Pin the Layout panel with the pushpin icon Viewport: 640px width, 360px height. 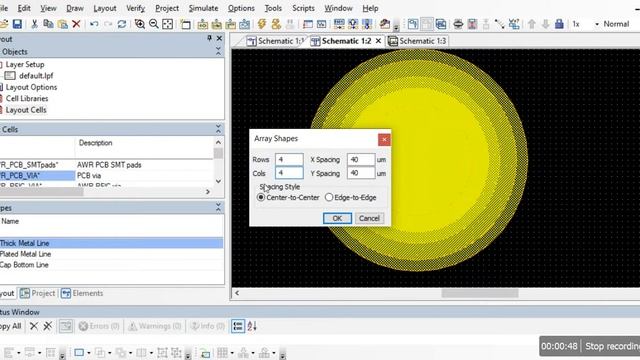[x=209, y=38]
